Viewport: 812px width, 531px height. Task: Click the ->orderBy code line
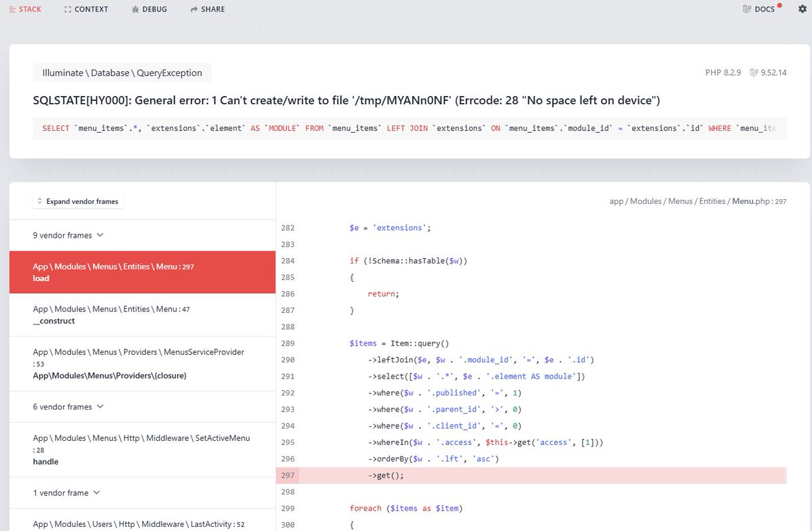tap(433, 459)
